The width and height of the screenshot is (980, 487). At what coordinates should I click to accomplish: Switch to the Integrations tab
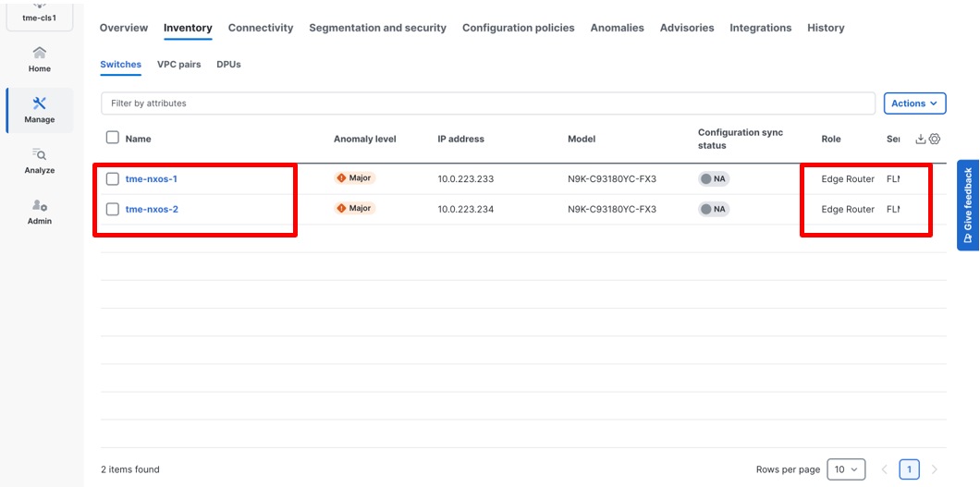[x=761, y=28]
